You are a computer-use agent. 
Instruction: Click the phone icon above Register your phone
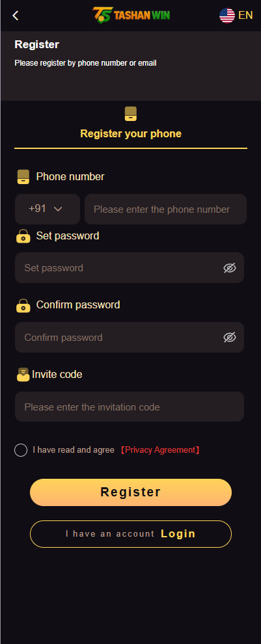tap(131, 114)
